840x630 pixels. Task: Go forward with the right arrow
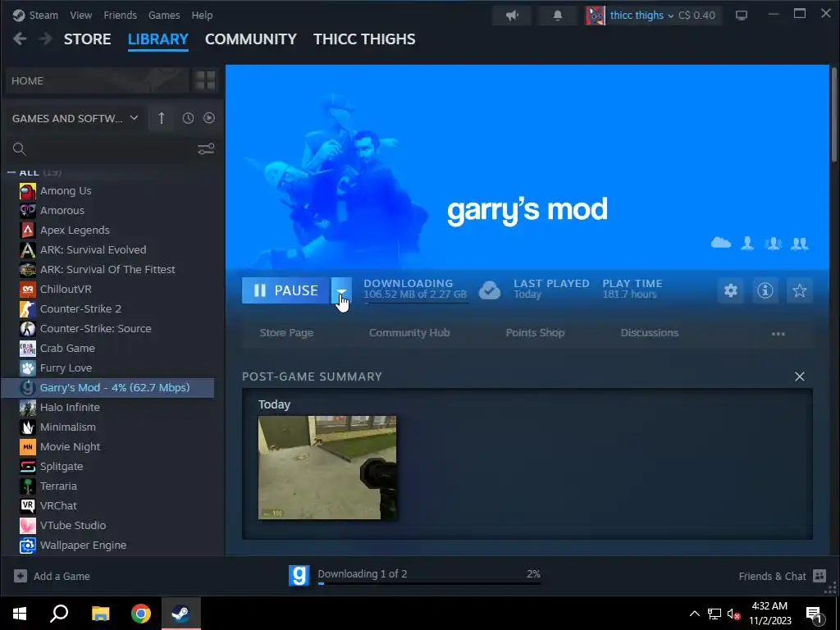46,39
